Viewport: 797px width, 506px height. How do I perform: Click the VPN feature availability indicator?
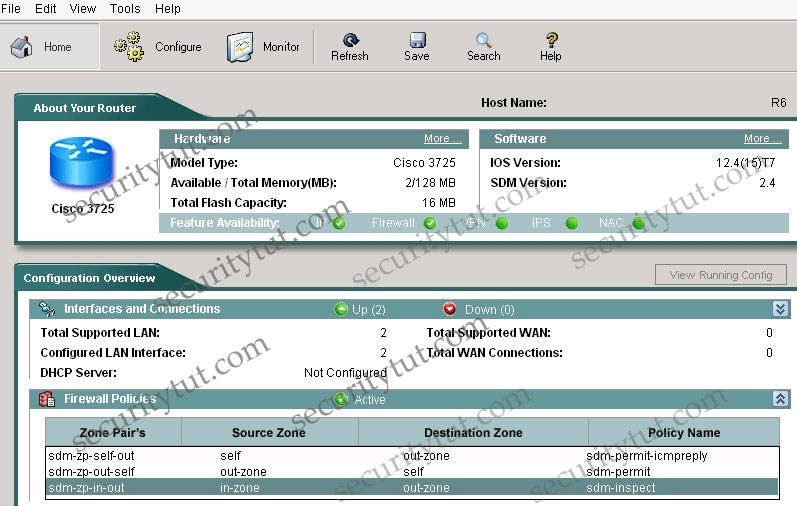(x=502, y=223)
